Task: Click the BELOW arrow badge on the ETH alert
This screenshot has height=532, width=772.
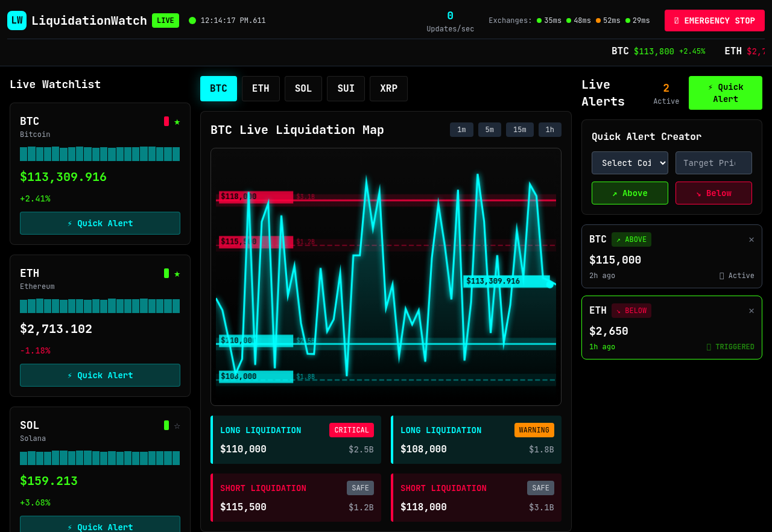Action: [x=631, y=311]
